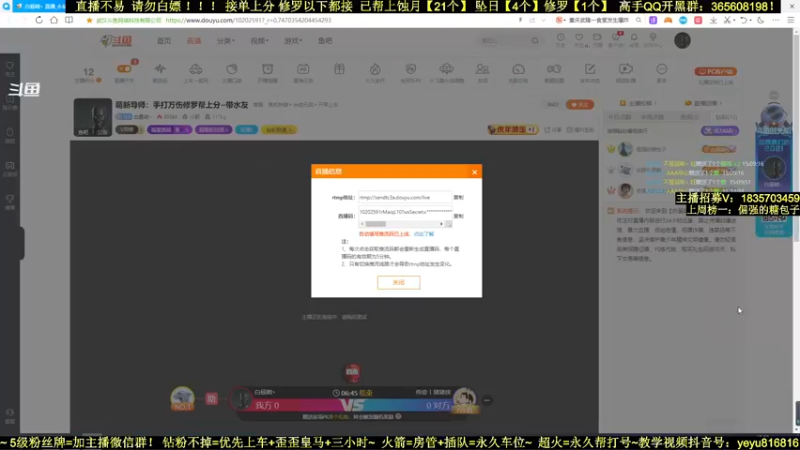Copy the stream code in the dialog
800x450 pixels.
pos(459,216)
